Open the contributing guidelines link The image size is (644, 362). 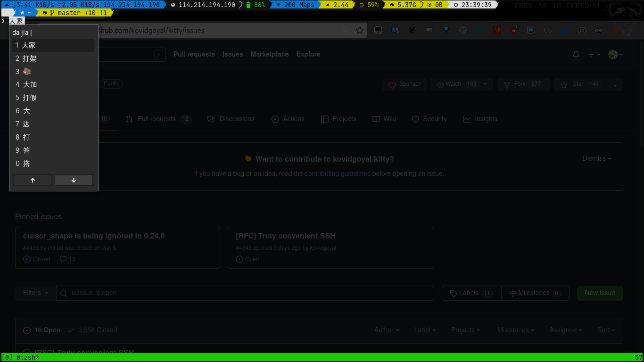tap(338, 173)
